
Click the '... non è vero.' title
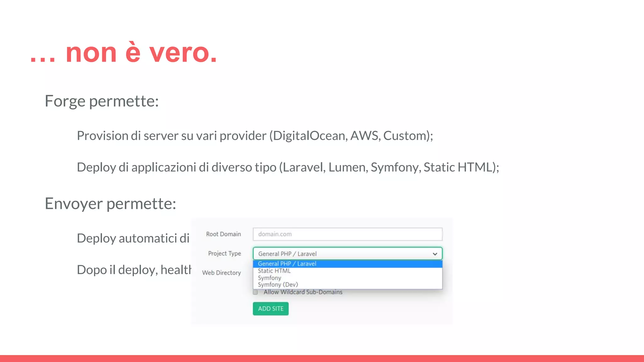tap(124, 52)
